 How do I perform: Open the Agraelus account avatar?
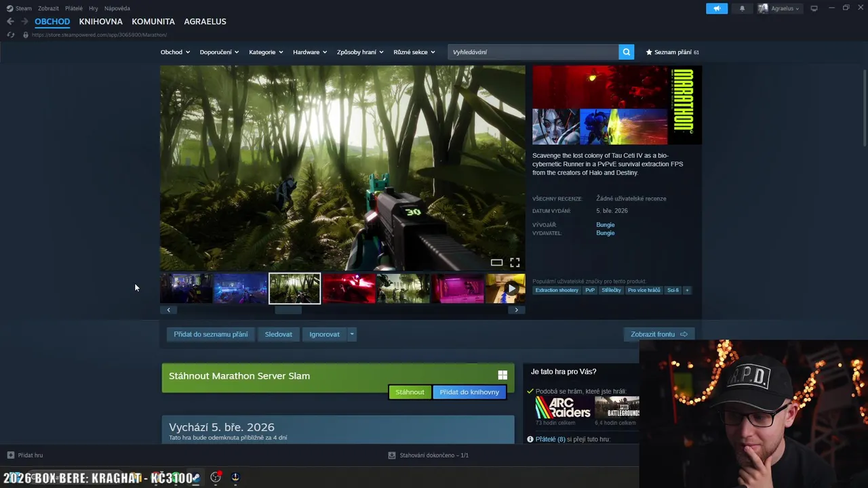point(763,8)
